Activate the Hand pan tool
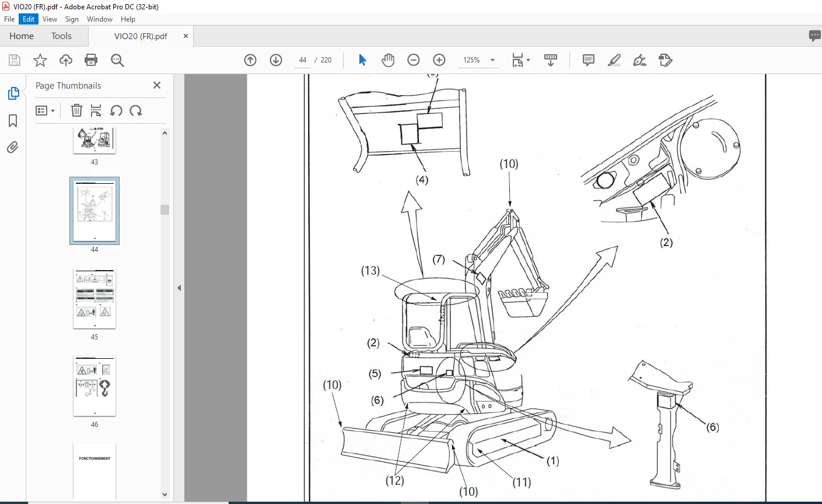The height and width of the screenshot is (504, 822). pyautogui.click(x=388, y=60)
